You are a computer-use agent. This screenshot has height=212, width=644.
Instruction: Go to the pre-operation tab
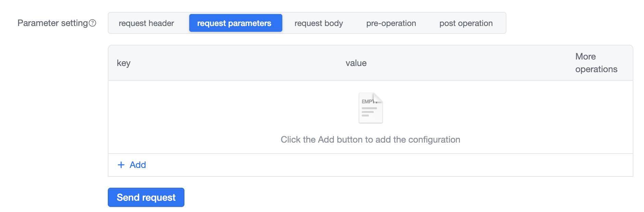click(391, 23)
